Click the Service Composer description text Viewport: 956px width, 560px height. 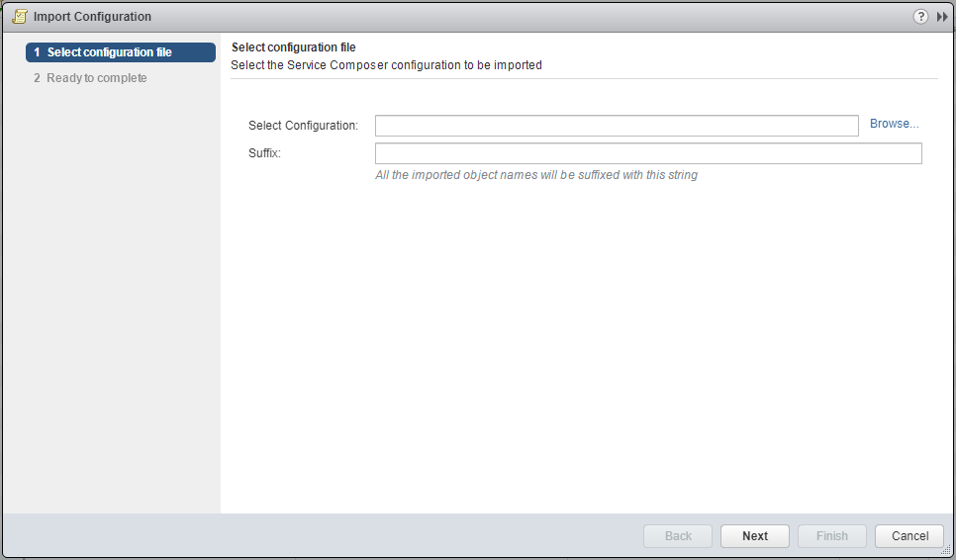(x=386, y=65)
